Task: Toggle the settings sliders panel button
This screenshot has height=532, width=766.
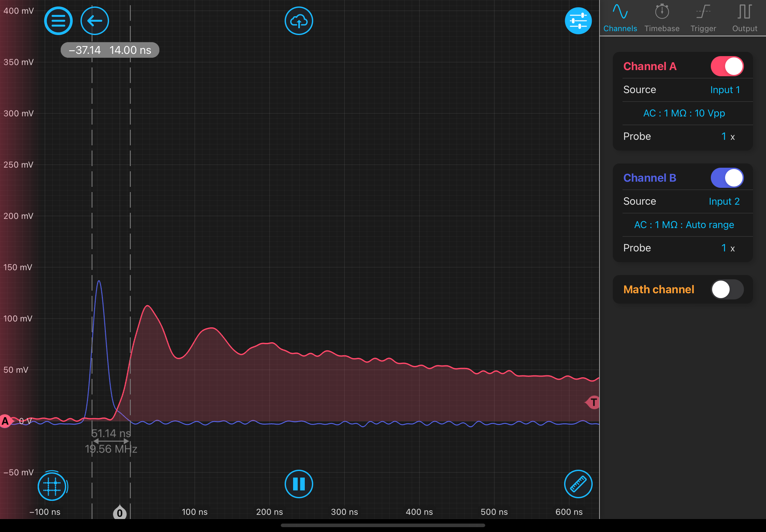Action: coord(578,21)
